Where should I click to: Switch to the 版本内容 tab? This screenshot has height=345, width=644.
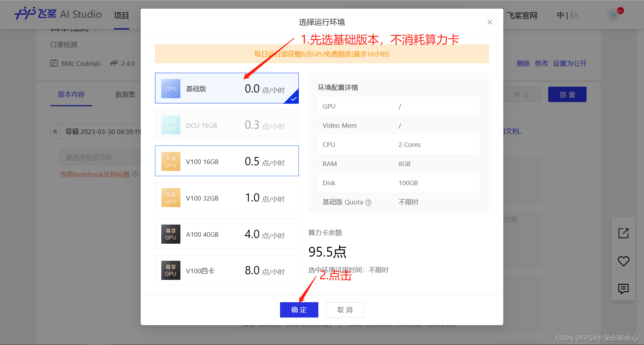click(71, 94)
